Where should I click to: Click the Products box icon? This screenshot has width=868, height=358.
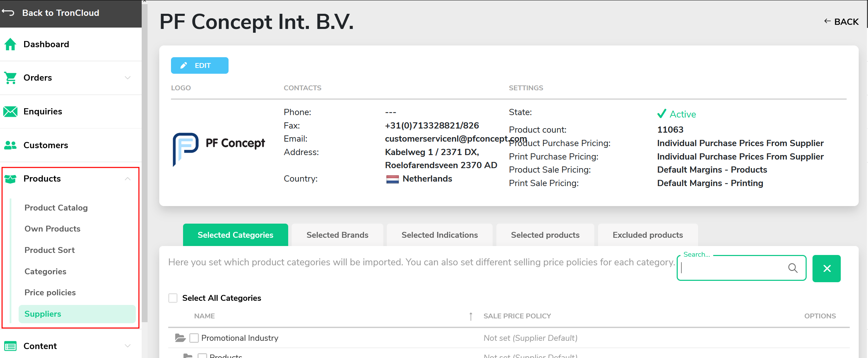[x=10, y=179]
